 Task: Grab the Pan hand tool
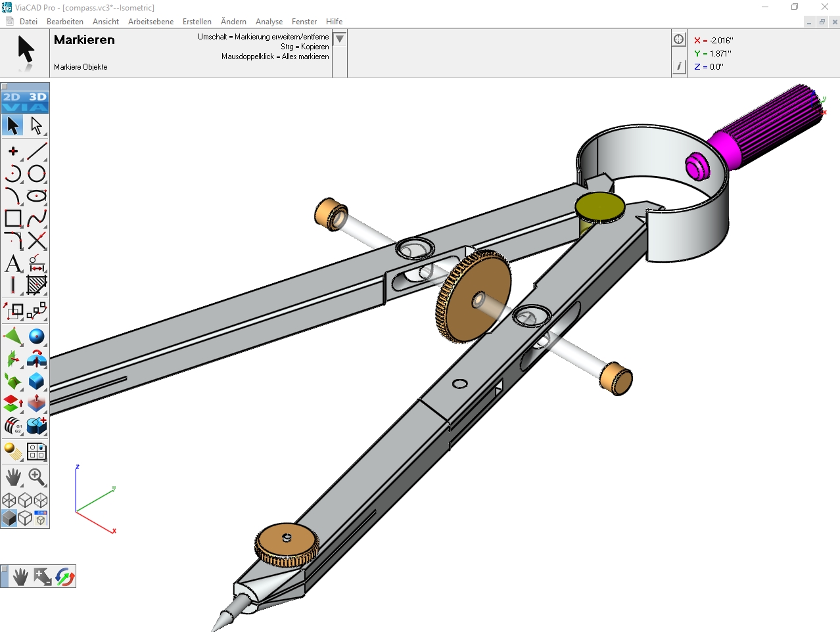point(13,477)
